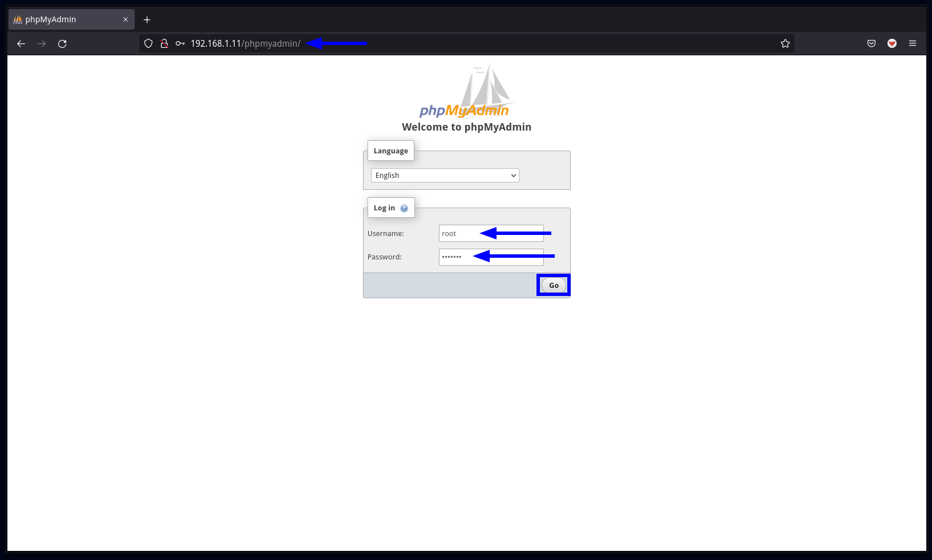Click the forward navigation arrow
The height and width of the screenshot is (560, 932).
(42, 43)
